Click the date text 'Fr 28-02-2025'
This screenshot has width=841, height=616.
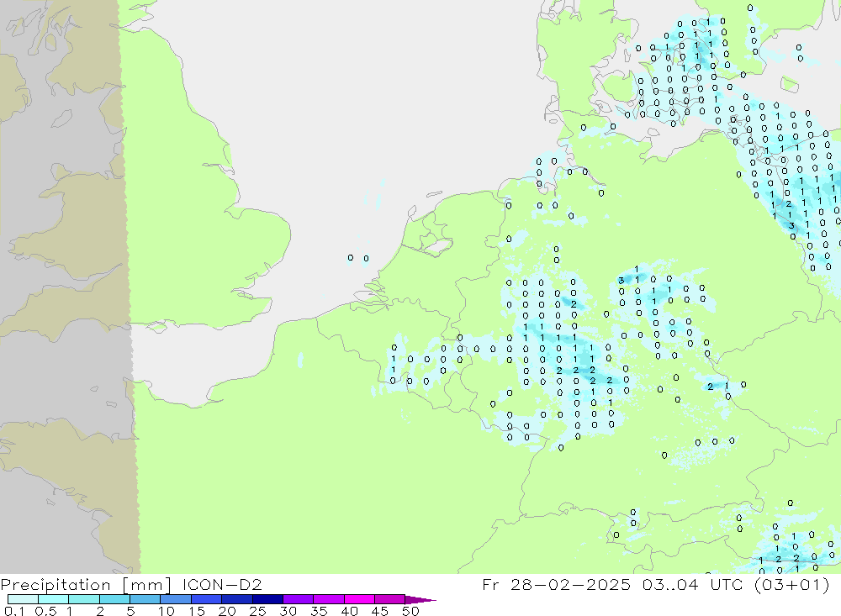click(556, 584)
